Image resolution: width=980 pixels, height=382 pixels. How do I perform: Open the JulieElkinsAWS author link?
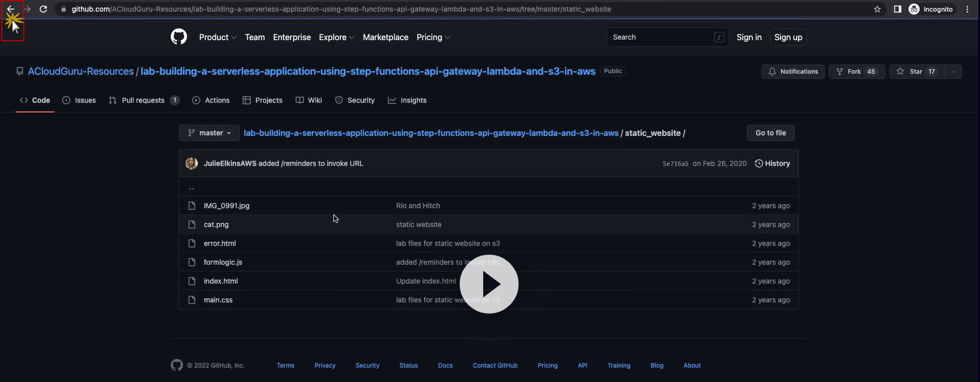(x=230, y=164)
